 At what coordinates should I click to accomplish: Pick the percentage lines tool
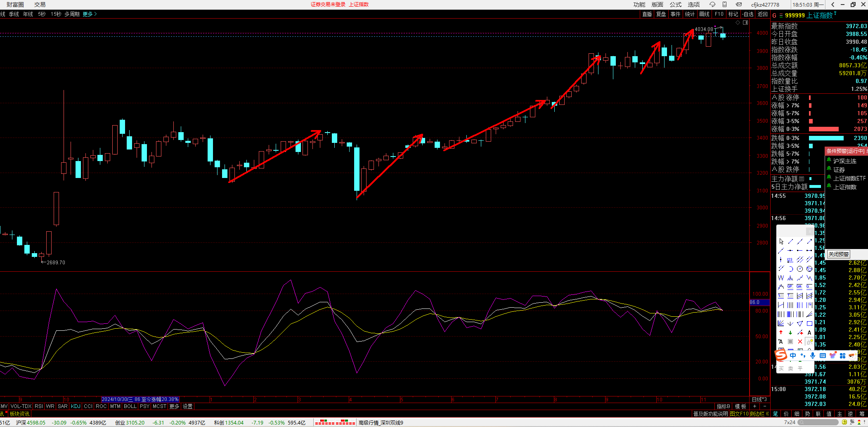pos(781,296)
